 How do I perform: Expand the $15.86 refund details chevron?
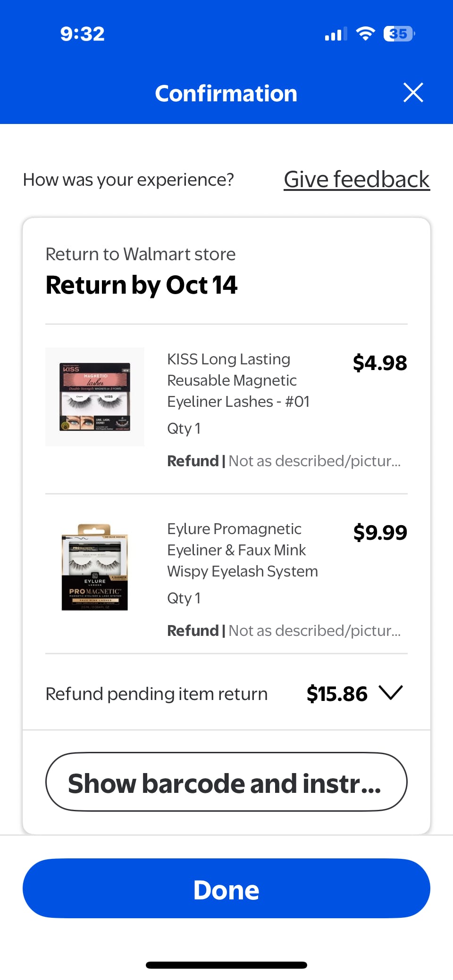tap(391, 693)
